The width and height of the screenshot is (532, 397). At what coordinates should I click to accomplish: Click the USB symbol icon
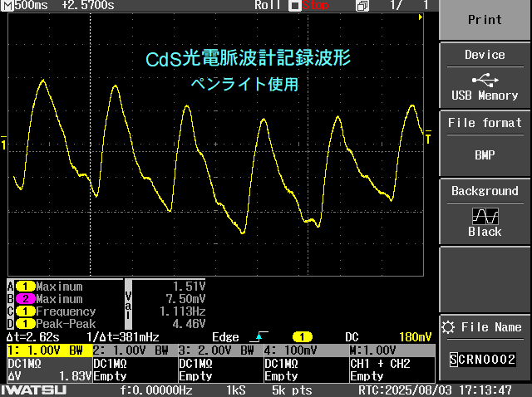[x=485, y=80]
